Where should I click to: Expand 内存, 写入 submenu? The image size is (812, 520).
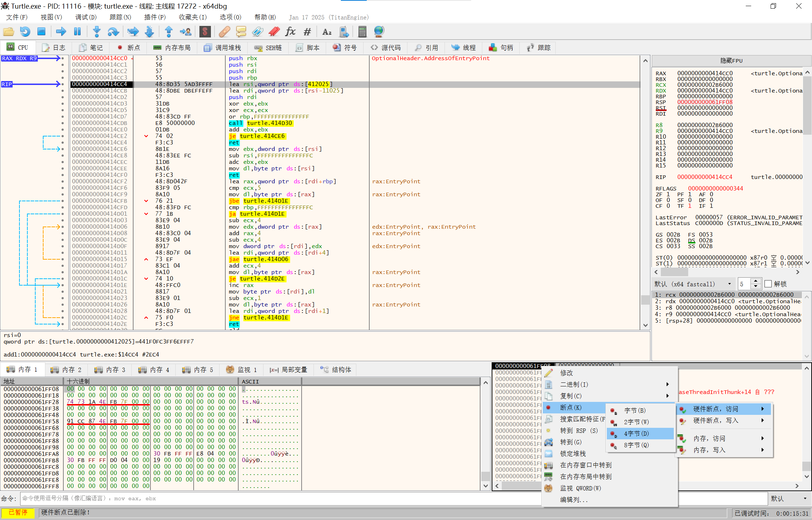coord(724,450)
